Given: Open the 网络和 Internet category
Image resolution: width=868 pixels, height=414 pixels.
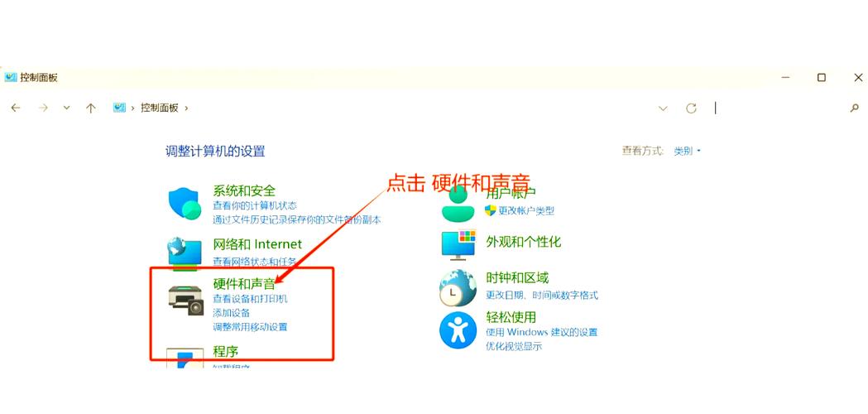Looking at the screenshot, I should tap(257, 244).
